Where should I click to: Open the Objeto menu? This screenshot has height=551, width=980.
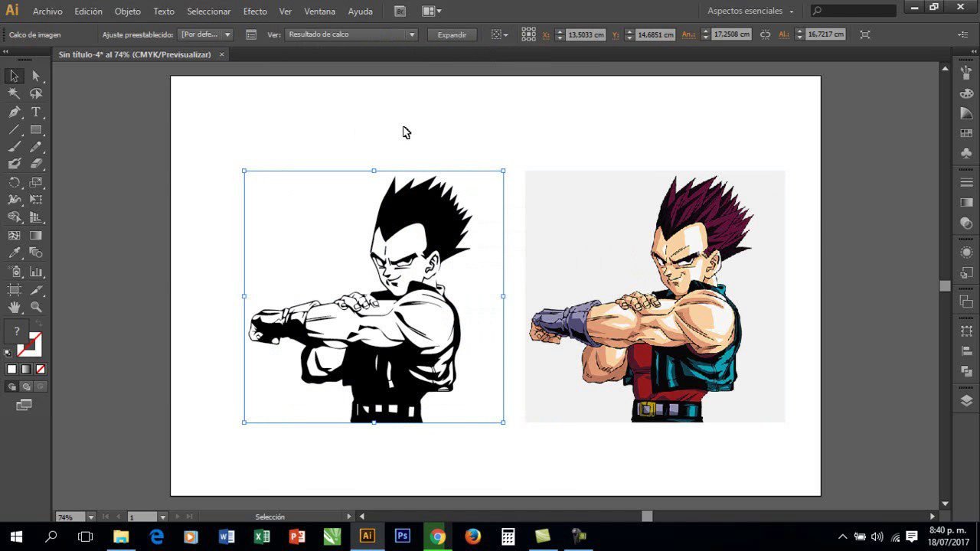tap(128, 11)
